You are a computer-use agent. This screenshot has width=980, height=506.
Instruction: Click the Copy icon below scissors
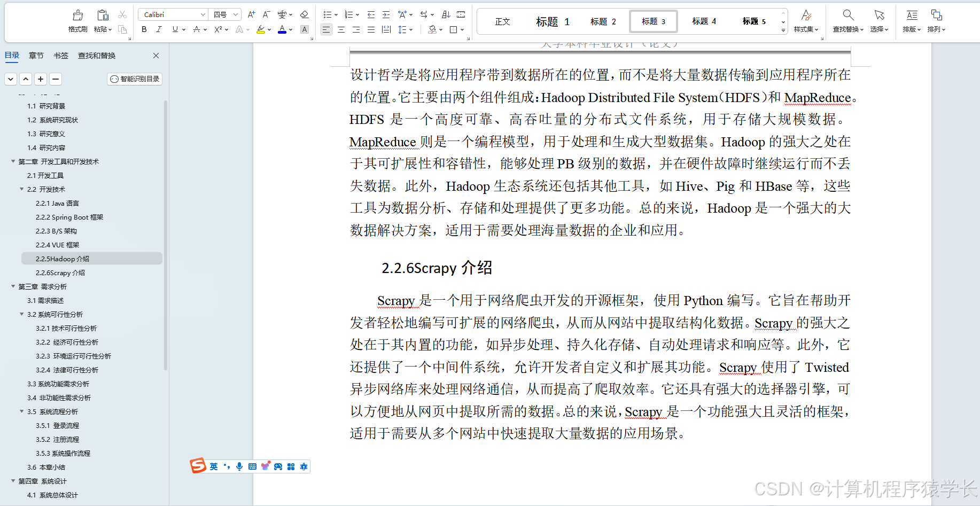[x=122, y=29]
